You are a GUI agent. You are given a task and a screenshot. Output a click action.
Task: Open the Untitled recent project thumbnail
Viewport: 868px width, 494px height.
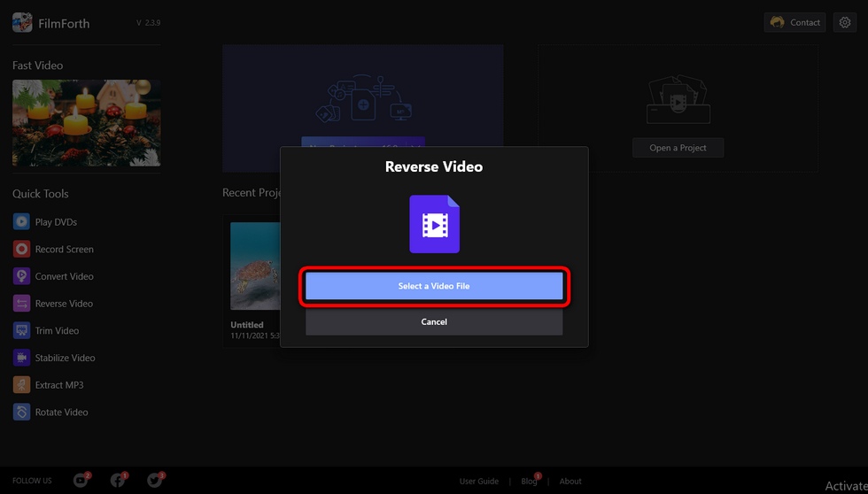coord(255,266)
